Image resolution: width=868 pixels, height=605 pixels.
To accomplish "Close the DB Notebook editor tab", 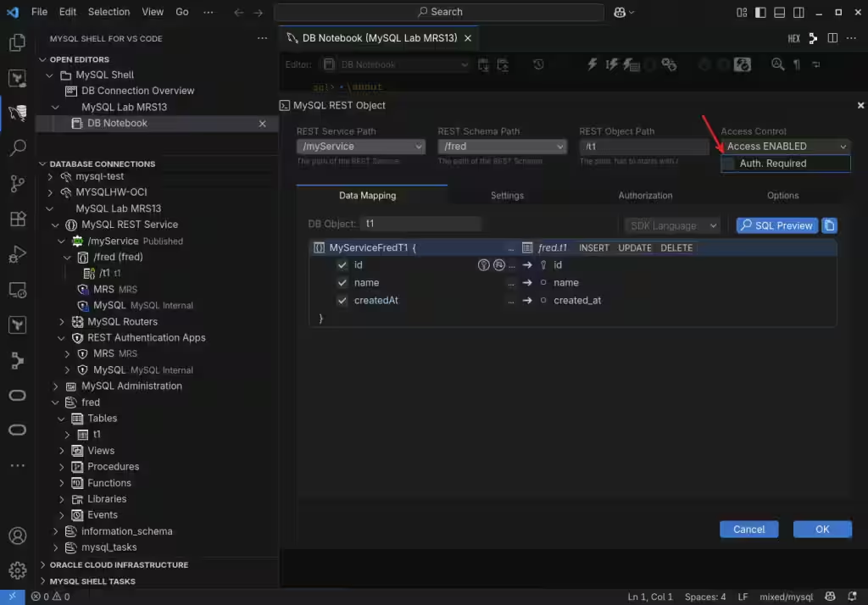I will 468,38.
